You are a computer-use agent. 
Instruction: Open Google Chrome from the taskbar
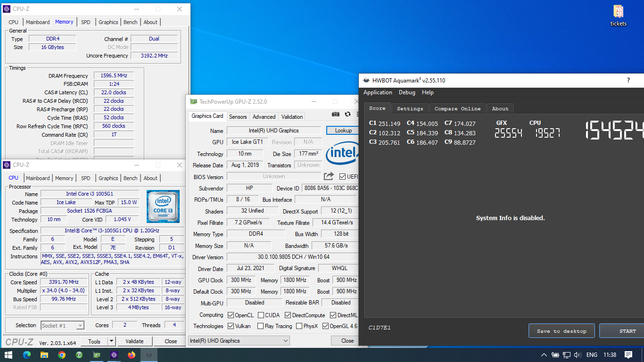pyautogui.click(x=62, y=355)
